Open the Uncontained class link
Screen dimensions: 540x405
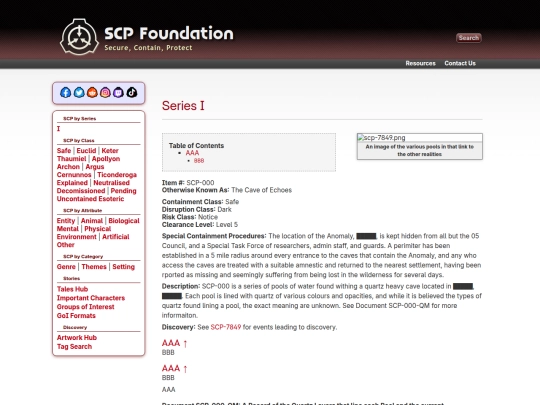click(x=79, y=199)
